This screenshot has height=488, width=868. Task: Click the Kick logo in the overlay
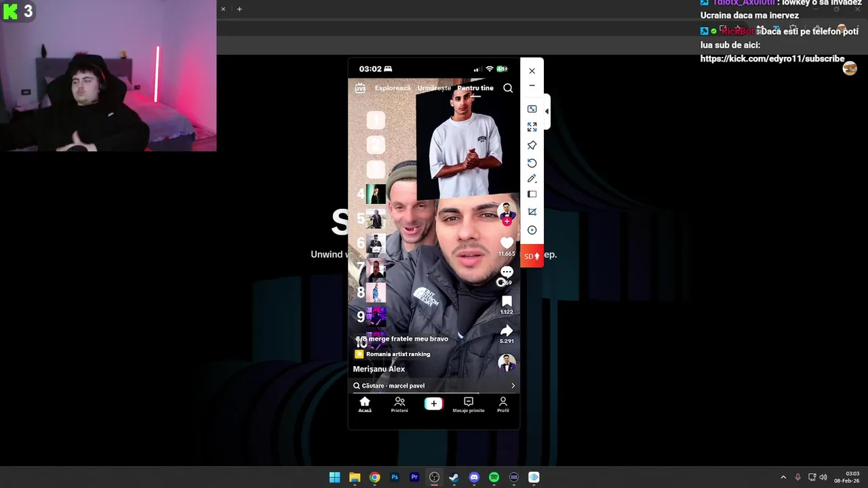(10, 11)
